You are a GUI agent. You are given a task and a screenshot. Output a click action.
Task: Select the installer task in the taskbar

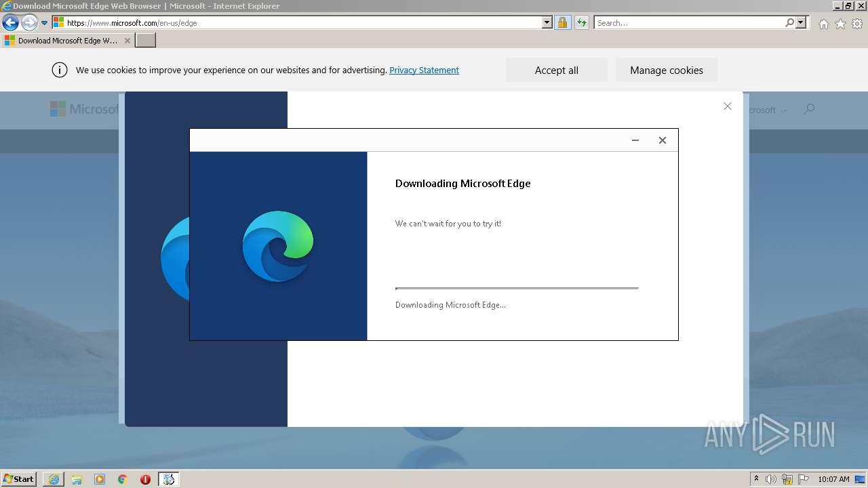tap(169, 479)
